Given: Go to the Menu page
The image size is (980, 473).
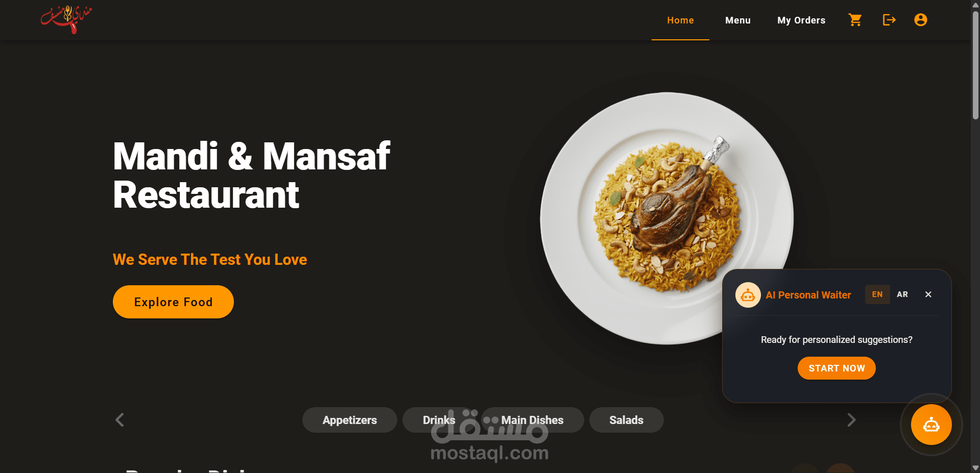Looking at the screenshot, I should (x=737, y=20).
